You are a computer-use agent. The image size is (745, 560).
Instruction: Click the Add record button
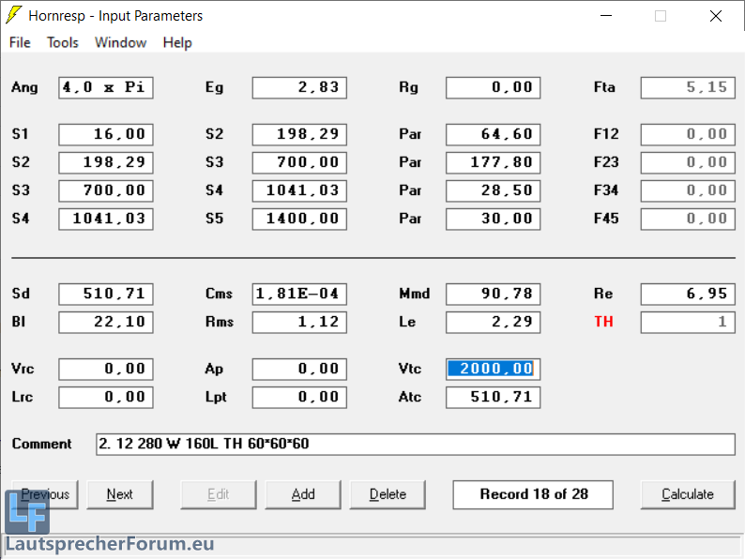click(x=303, y=494)
